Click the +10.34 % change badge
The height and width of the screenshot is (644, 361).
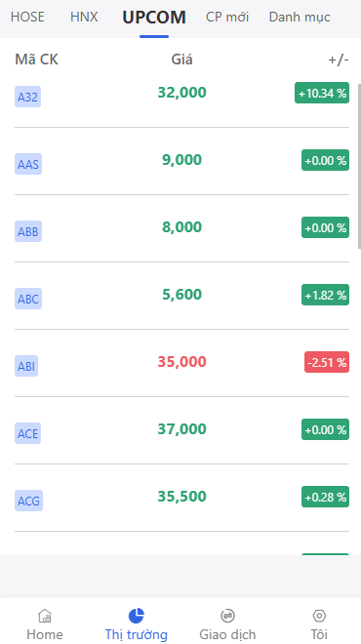(322, 93)
